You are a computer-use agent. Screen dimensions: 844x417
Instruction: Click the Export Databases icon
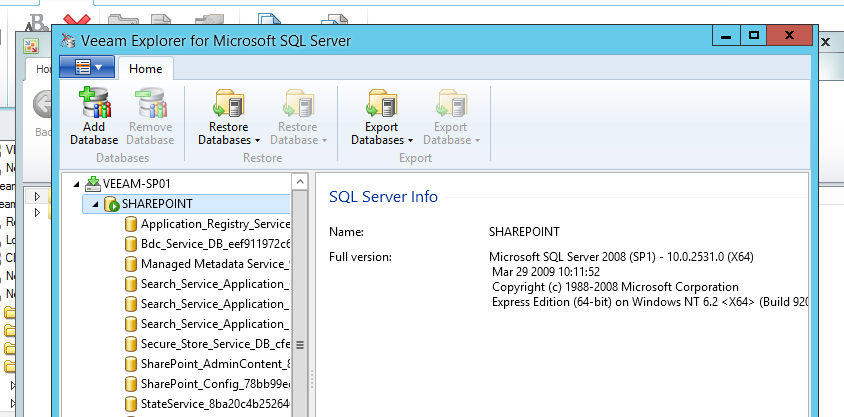point(381,104)
